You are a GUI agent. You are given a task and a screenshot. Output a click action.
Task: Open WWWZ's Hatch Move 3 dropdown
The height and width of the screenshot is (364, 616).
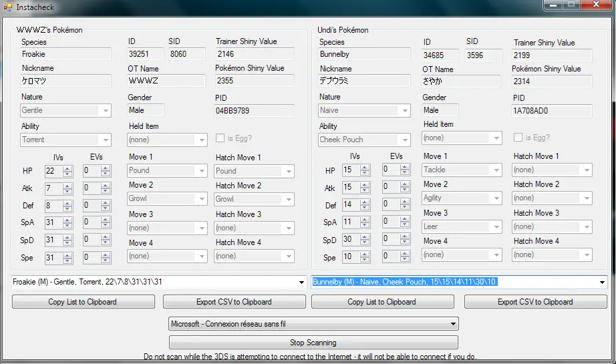pos(254,228)
